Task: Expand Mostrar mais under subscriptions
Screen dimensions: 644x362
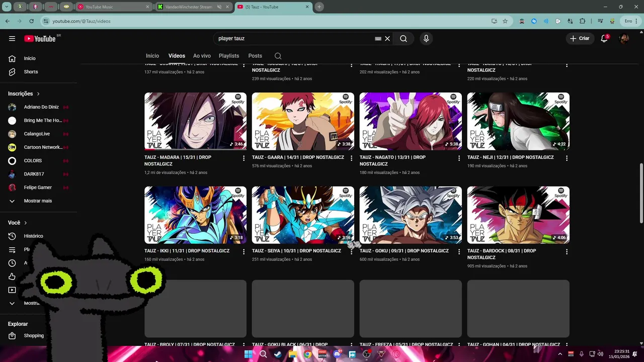Action: [38, 201]
